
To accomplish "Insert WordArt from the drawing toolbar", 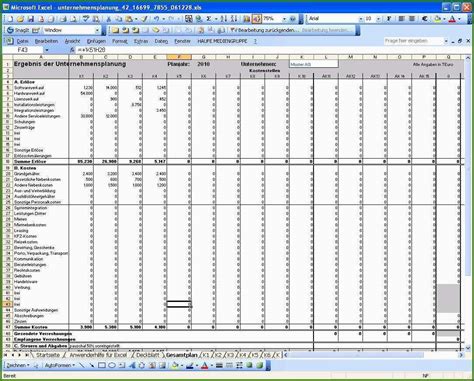I will [x=132, y=365].
